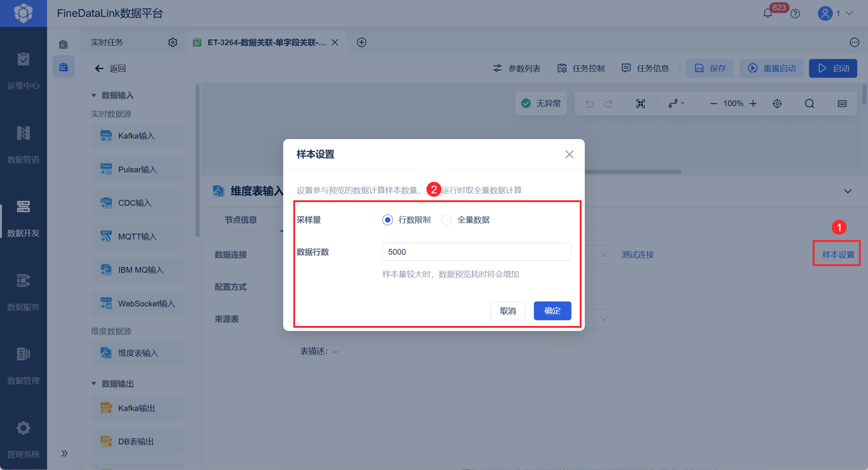Open the 数据管理 sidebar section

coord(23,367)
